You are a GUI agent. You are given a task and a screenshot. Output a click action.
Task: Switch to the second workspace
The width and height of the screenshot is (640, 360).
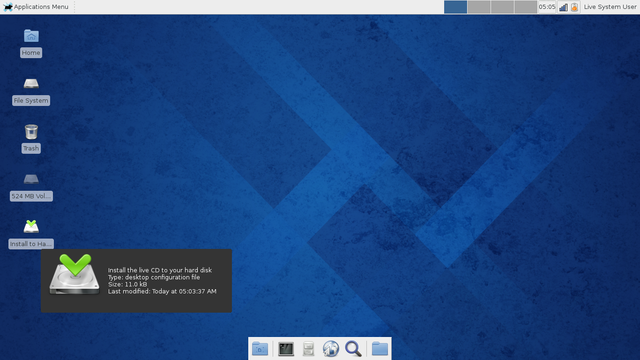479,7
